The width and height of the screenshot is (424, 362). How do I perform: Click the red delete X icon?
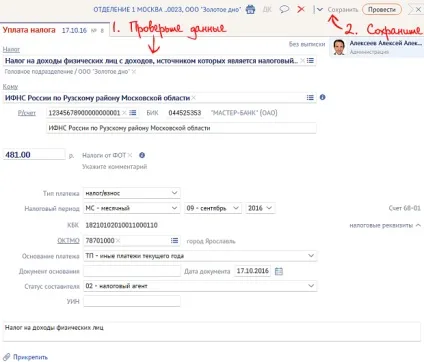tap(301, 9)
